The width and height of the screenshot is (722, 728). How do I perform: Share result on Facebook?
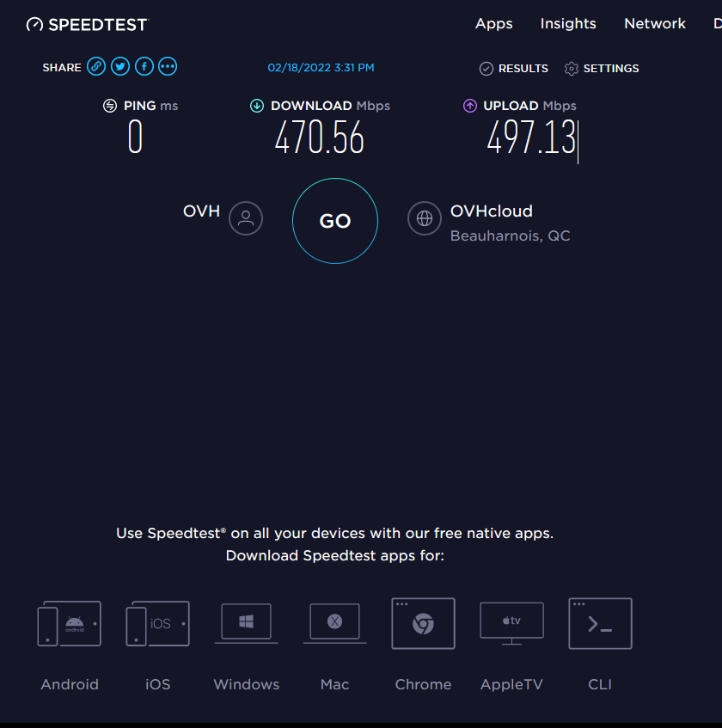(144, 67)
